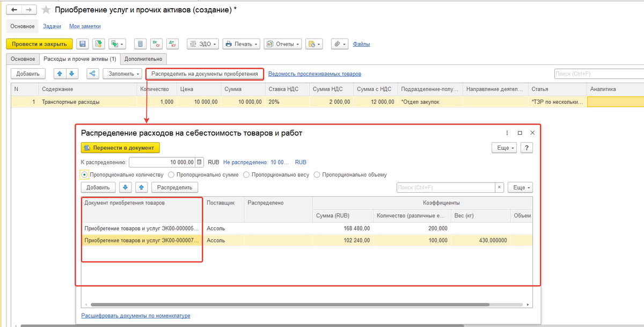The image size is (644, 327).
Task: Click the forward navigation arrow
Action: pos(28,10)
